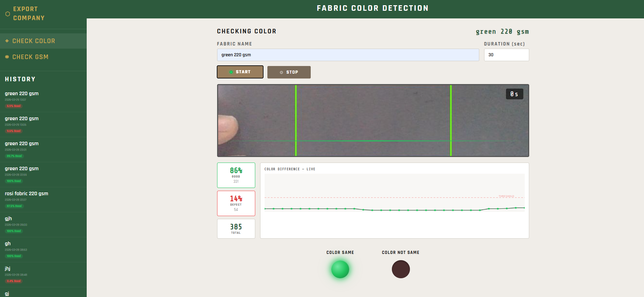Click the 14% Defect stat card

[x=236, y=203]
